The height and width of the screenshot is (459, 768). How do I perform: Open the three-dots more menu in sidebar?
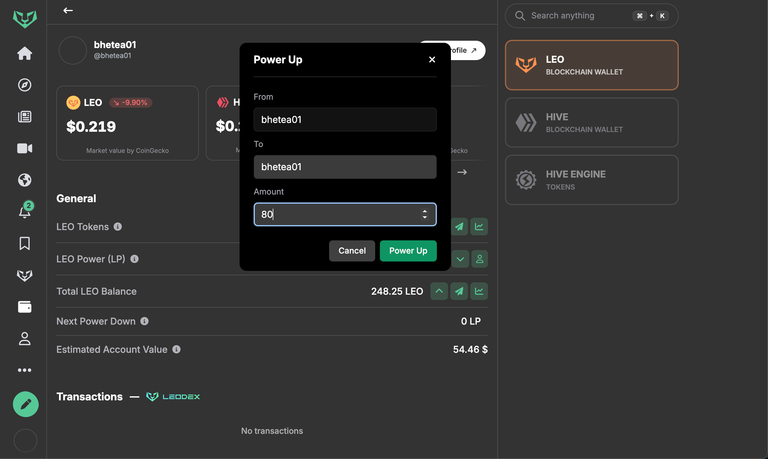[24, 370]
